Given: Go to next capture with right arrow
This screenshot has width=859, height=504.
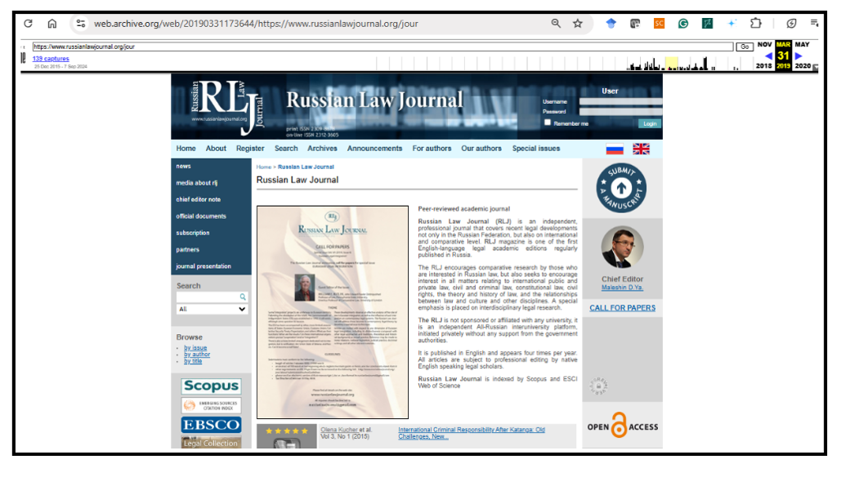Looking at the screenshot, I should coord(799,56).
